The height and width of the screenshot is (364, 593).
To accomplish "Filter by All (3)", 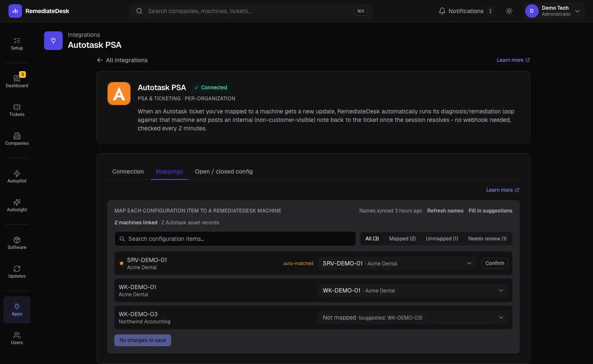I will [372, 239].
